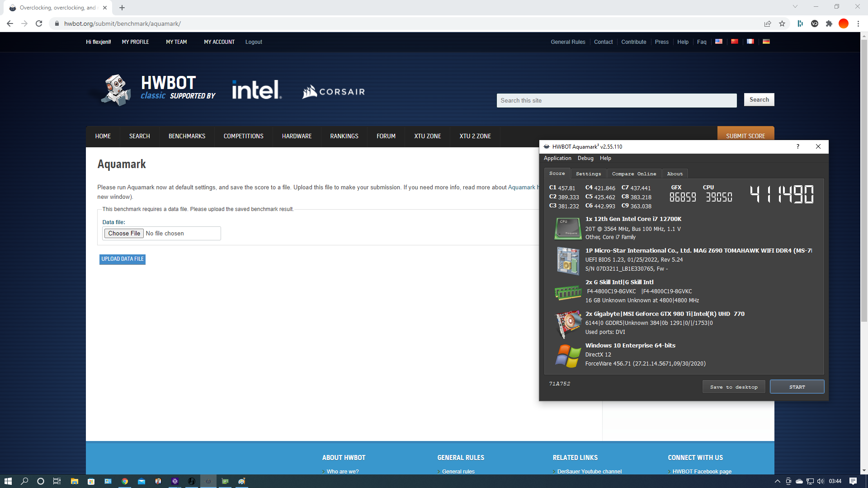Switch site language via German flag
The width and height of the screenshot is (868, 488).
point(766,42)
